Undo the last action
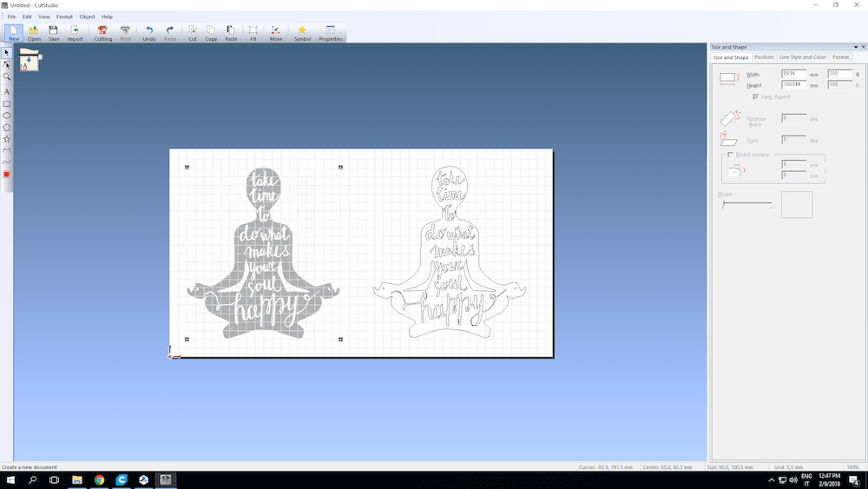 (149, 33)
